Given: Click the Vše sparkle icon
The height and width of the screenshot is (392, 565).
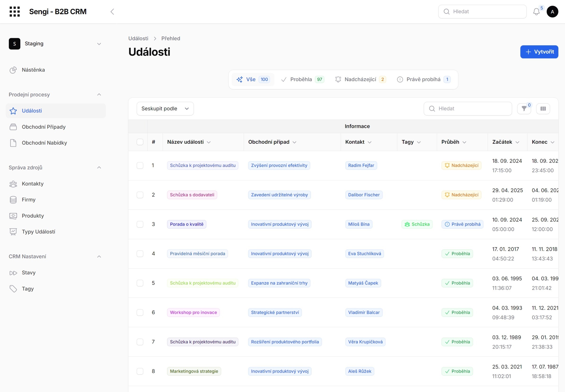Looking at the screenshot, I should coord(239,79).
